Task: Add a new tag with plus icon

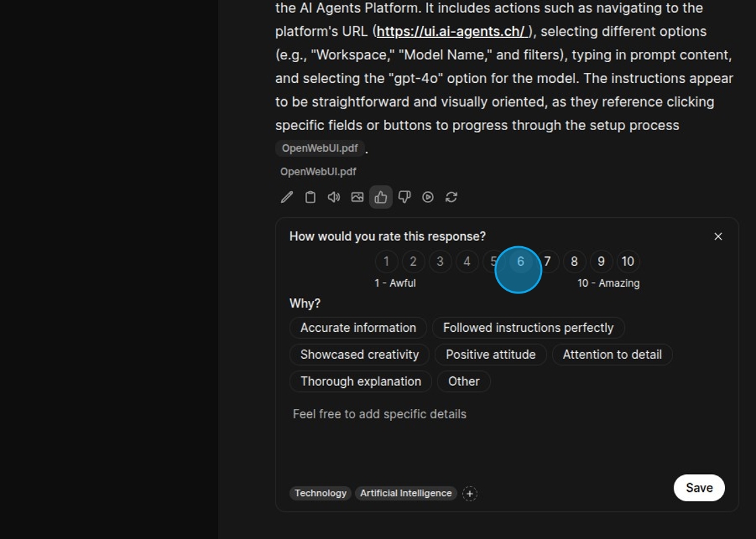Action: pyautogui.click(x=470, y=494)
